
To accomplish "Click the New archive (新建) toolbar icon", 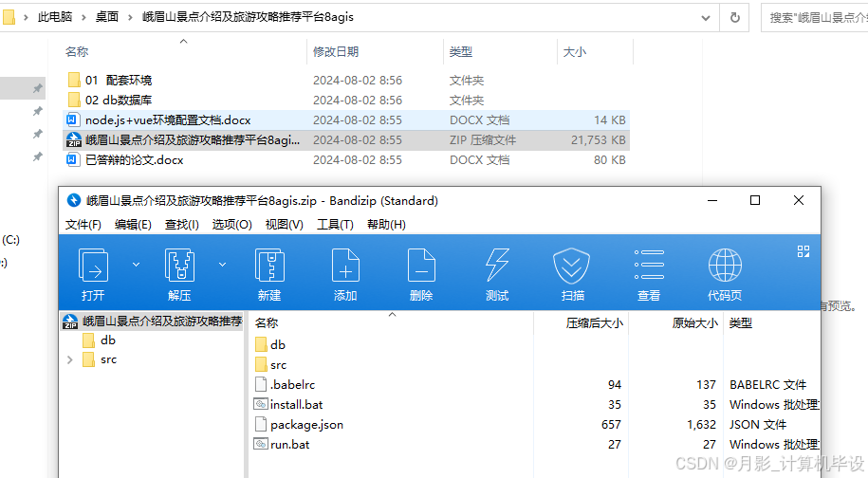I will 269,266.
